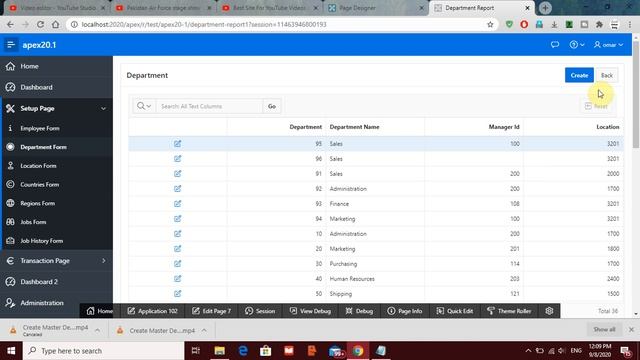Open the omar user menu
This screenshot has width=640, height=360.
[608, 44]
